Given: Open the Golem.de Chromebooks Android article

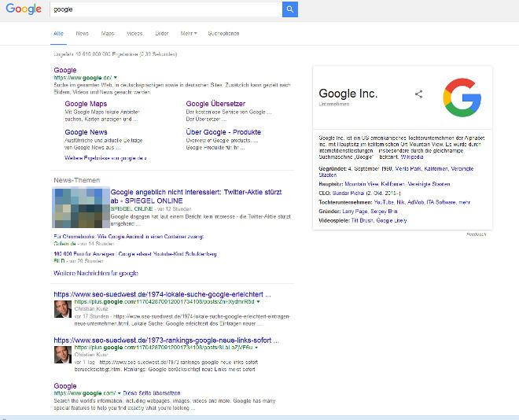Looking at the screenshot, I should pyautogui.click(x=129, y=237).
